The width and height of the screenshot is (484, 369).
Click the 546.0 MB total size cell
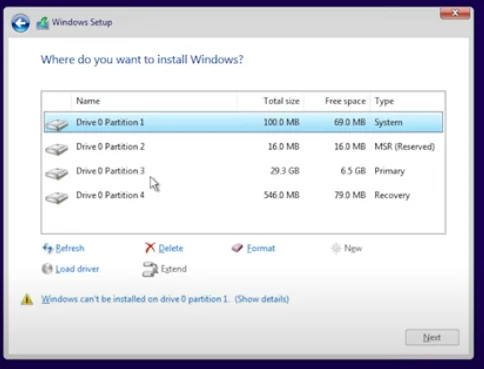281,195
